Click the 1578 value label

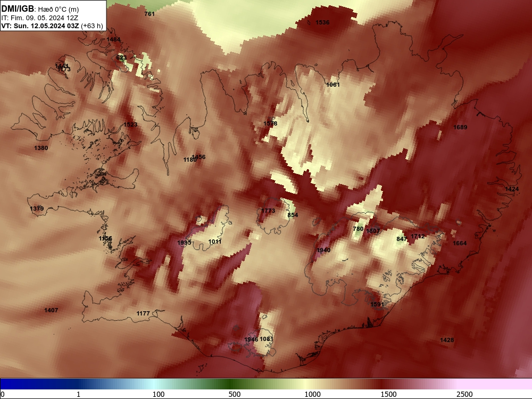click(270, 123)
